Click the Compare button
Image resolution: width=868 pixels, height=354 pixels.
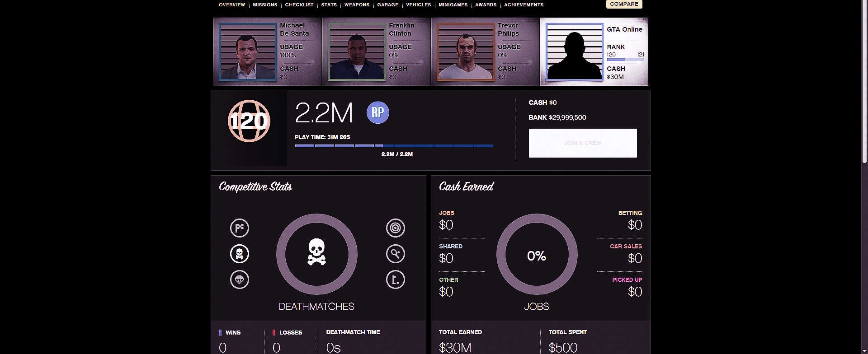624,4
